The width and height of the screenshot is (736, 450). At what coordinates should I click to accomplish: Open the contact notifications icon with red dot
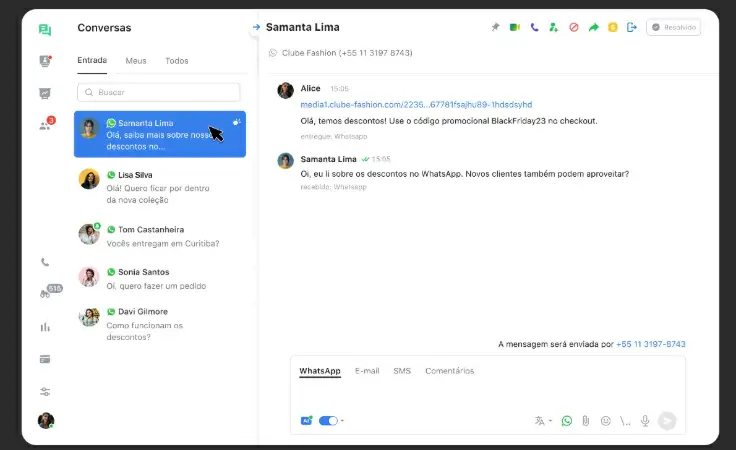pos(45,61)
